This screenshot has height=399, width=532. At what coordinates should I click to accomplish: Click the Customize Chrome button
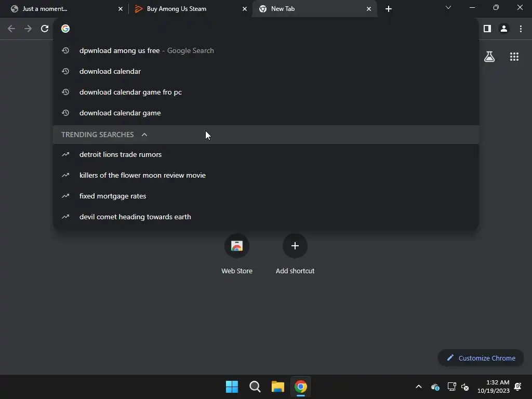(481, 358)
